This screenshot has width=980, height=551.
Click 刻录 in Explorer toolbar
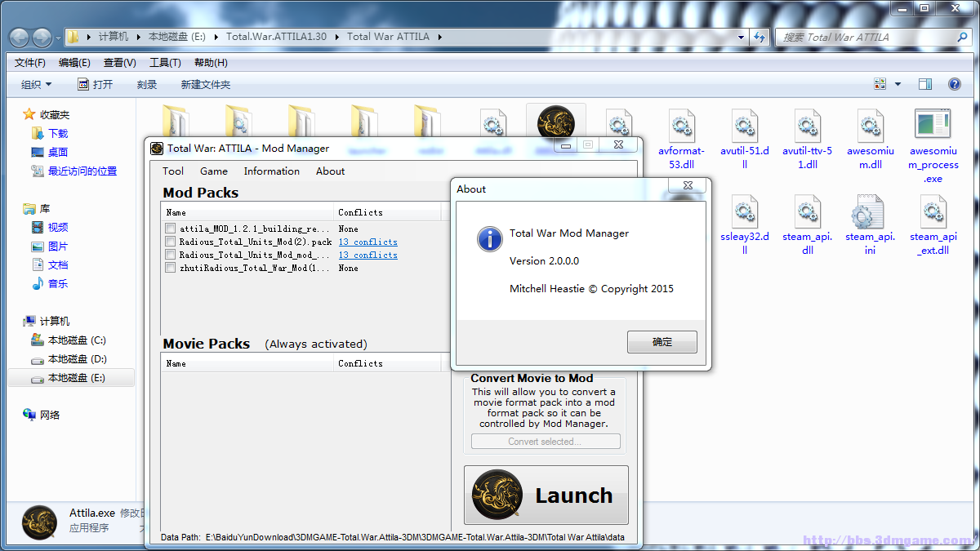pyautogui.click(x=147, y=84)
